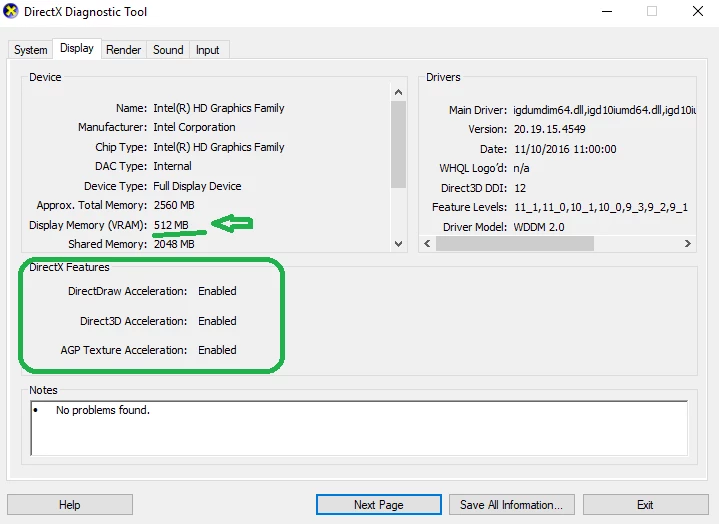Viewport: 719px width, 524px height.
Task: Click the DirectX Diagnostic Tool title icon
Action: pyautogui.click(x=11, y=11)
